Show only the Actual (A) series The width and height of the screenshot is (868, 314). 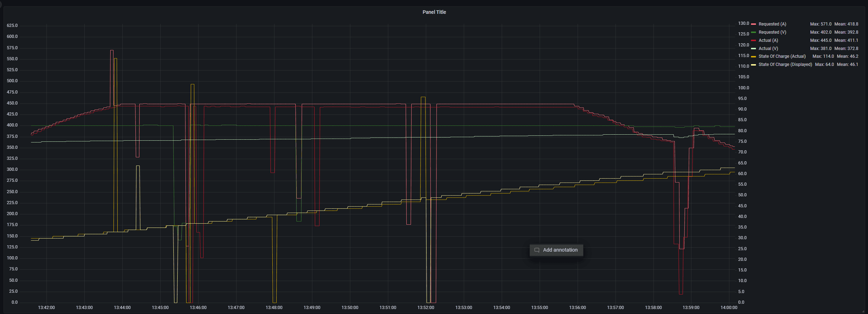tap(768, 40)
